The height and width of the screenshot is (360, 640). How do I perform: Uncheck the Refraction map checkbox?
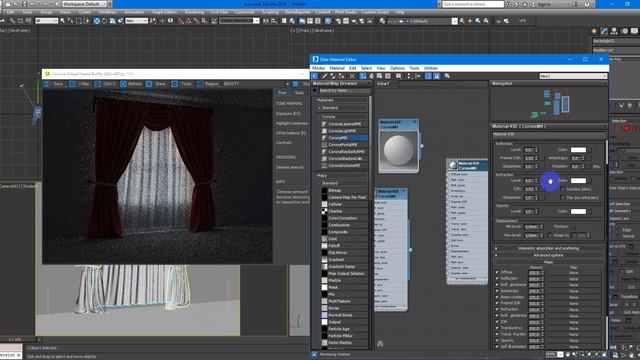pos(497,309)
